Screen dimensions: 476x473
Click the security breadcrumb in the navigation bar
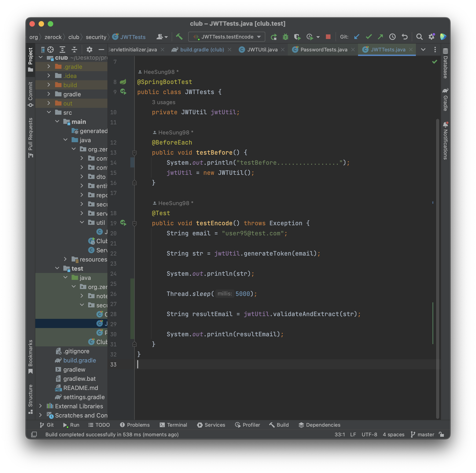click(x=96, y=37)
